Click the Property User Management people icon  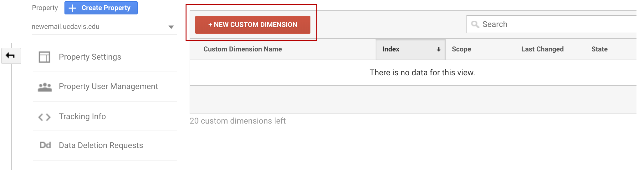pyautogui.click(x=45, y=87)
